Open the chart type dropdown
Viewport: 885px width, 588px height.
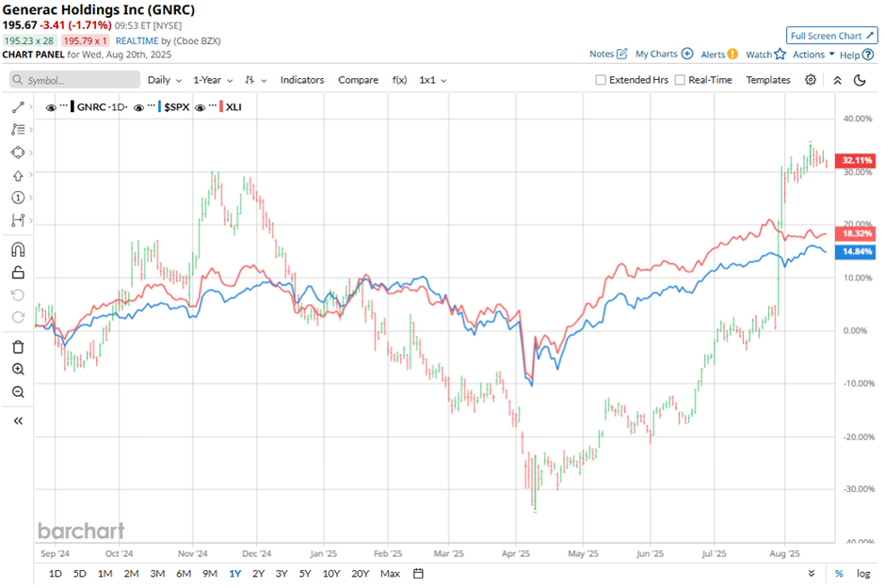256,80
